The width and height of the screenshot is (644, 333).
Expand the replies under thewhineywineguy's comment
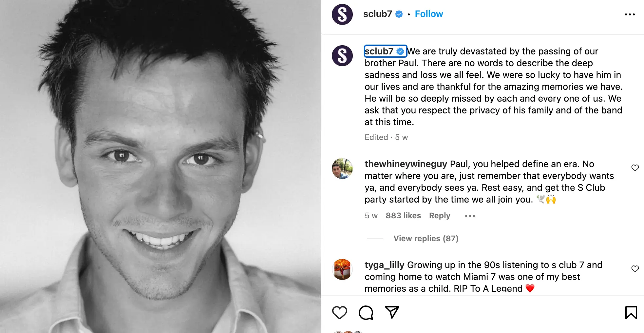pos(426,238)
